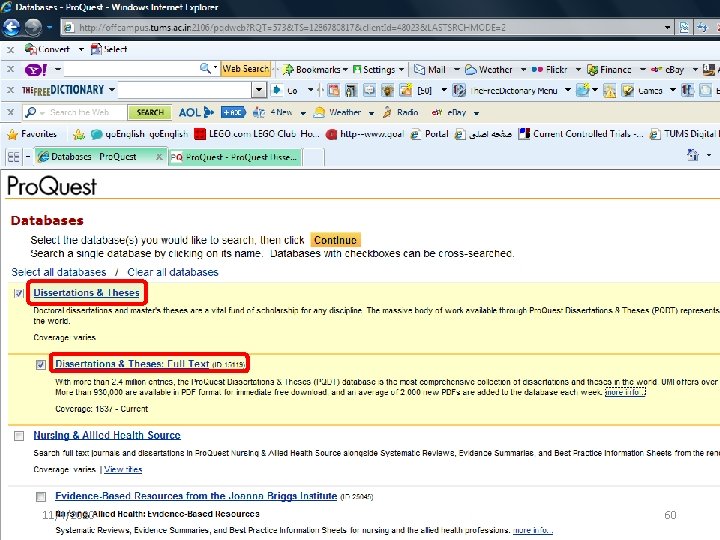Expand the Yahoo logo dropdown arrow

coord(58,70)
